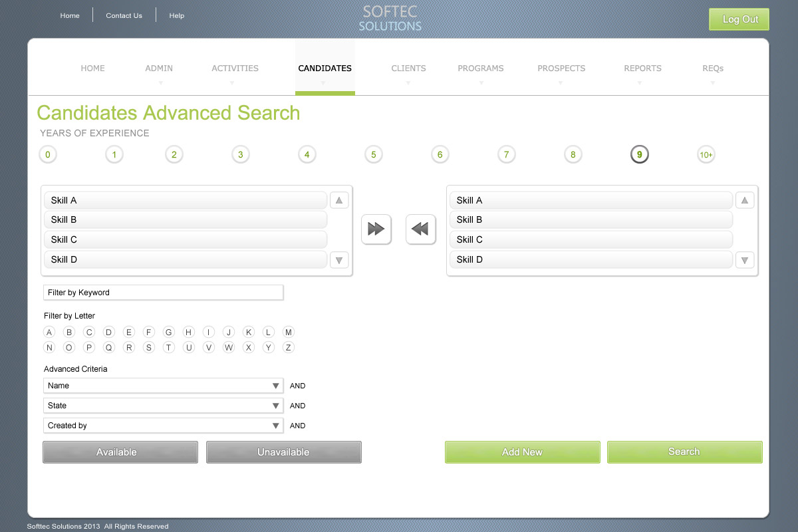The height and width of the screenshot is (532, 798).
Task: Click the double right arrow transfer button
Action: (376, 229)
